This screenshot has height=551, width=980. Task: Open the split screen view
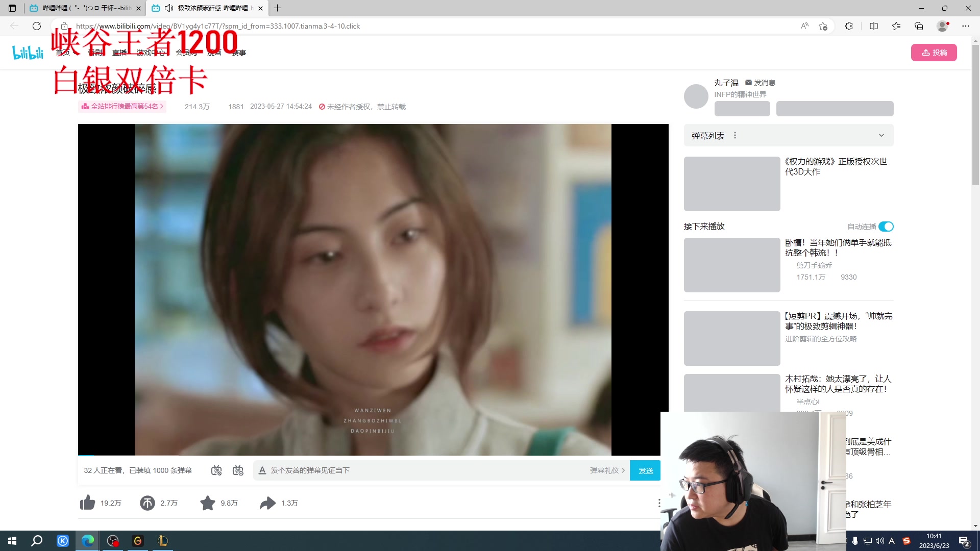(874, 26)
